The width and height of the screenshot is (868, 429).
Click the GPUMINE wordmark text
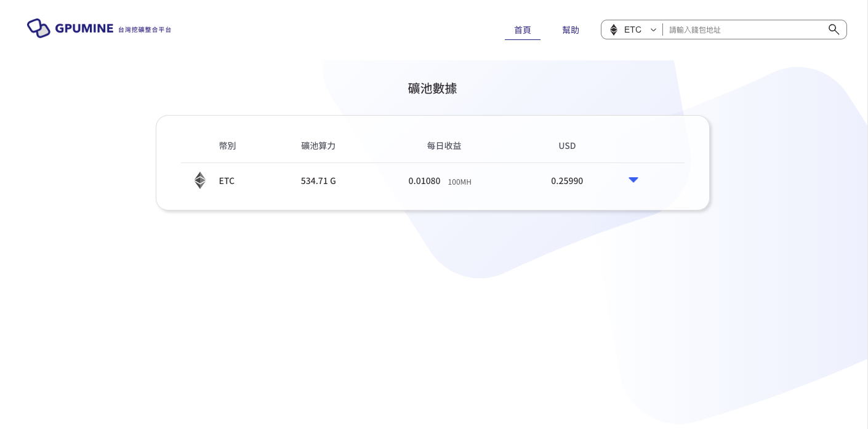point(85,28)
